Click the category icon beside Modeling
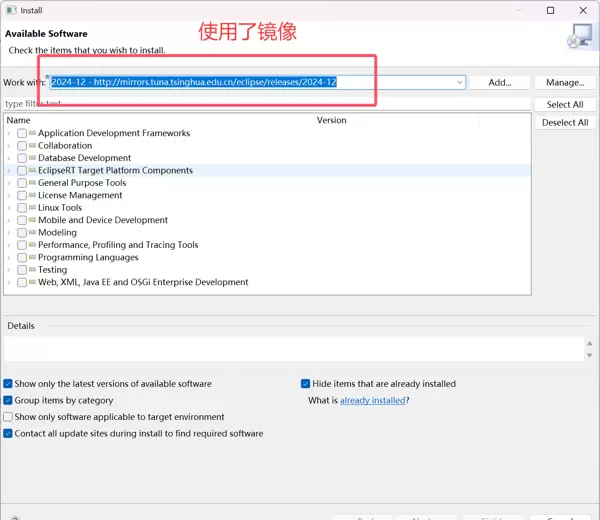 32,233
